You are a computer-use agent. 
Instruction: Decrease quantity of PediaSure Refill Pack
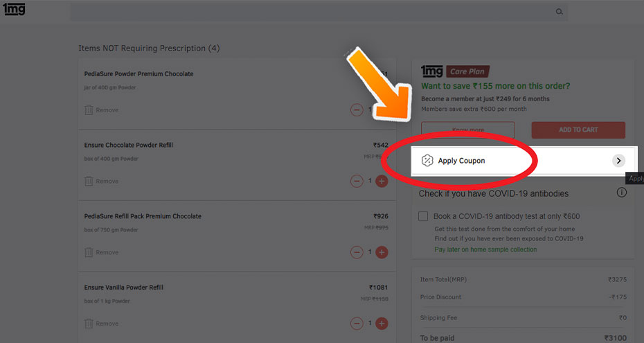(x=357, y=252)
